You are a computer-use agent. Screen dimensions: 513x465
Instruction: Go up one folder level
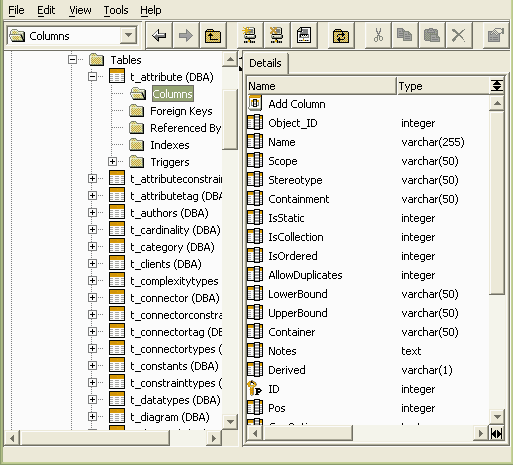point(213,35)
